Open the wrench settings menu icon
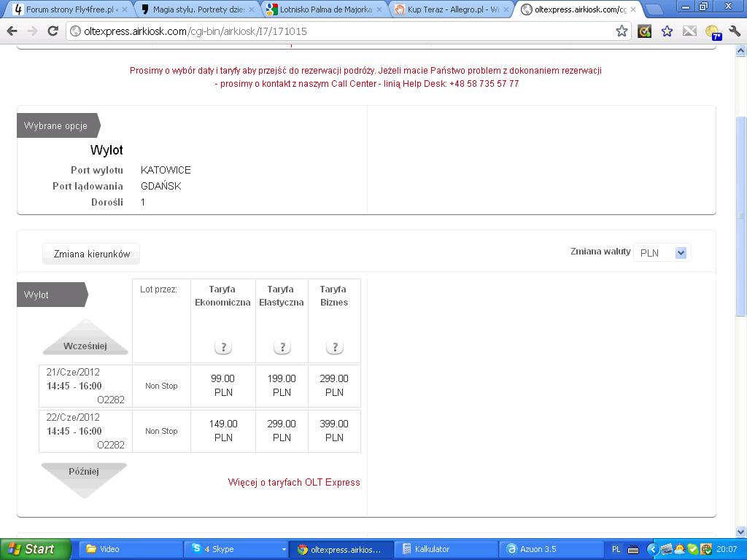The image size is (747, 560). pos(735,31)
